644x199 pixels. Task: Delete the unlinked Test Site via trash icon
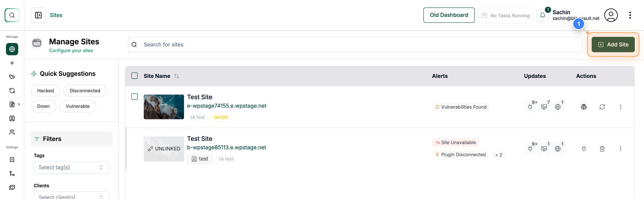(x=602, y=149)
